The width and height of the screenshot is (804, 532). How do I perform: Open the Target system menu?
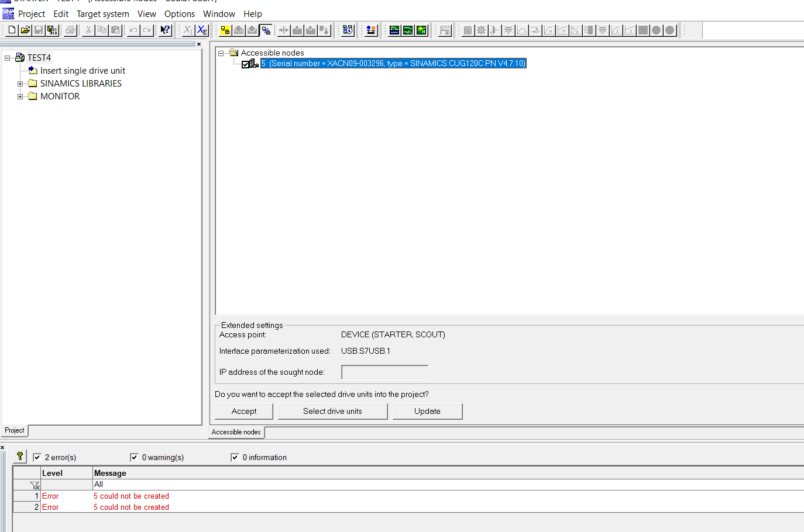tap(103, 14)
